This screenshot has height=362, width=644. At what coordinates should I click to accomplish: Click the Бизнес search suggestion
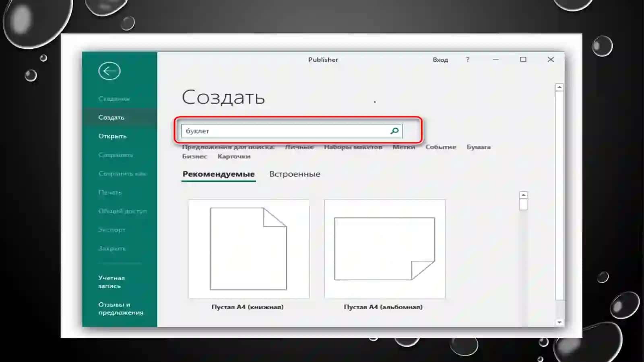coord(194,156)
